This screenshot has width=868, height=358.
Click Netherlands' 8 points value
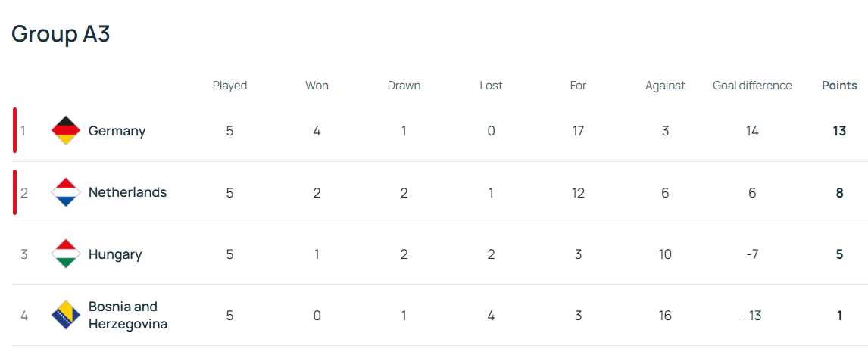coord(839,192)
